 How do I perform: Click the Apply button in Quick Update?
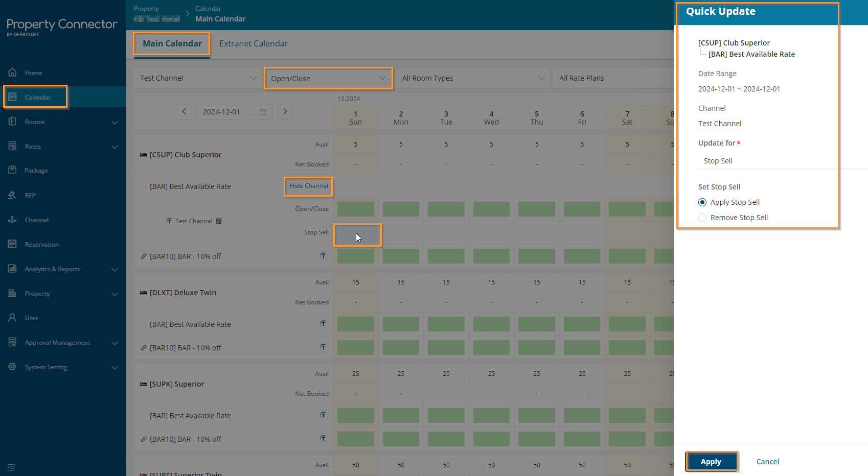(x=711, y=462)
